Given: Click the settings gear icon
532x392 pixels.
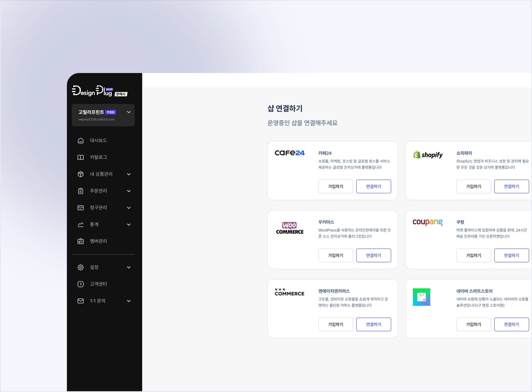Looking at the screenshot, I should [81, 267].
